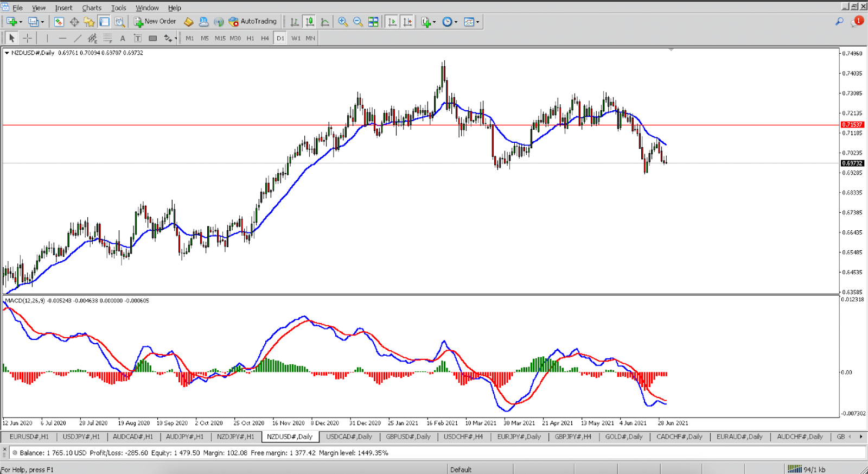This screenshot has width=868, height=474.
Task: Switch to the EURUSD#,H1 chart tab
Action: coord(29,437)
